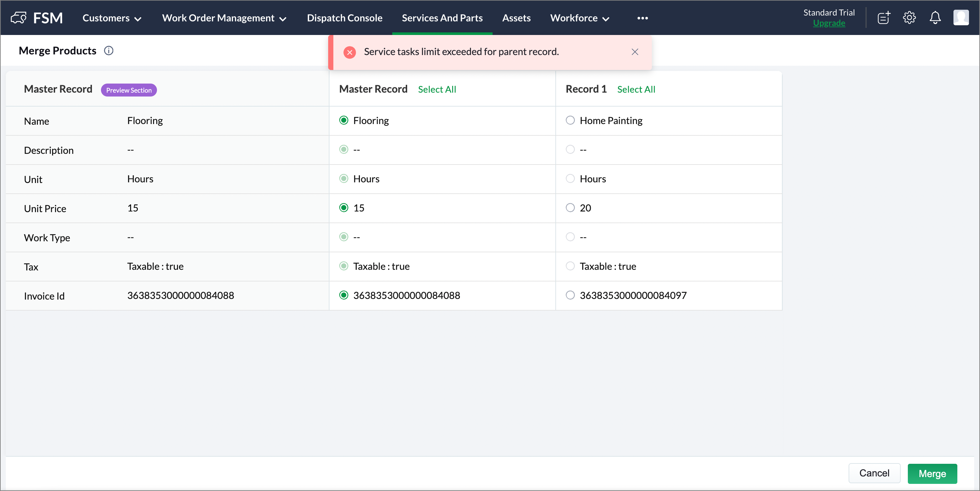Click the Upgrade link
This screenshot has height=491, width=980.
829,23
